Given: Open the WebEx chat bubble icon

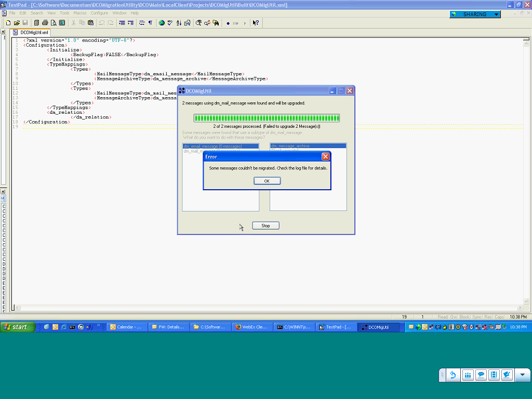Looking at the screenshot, I should [481, 375].
